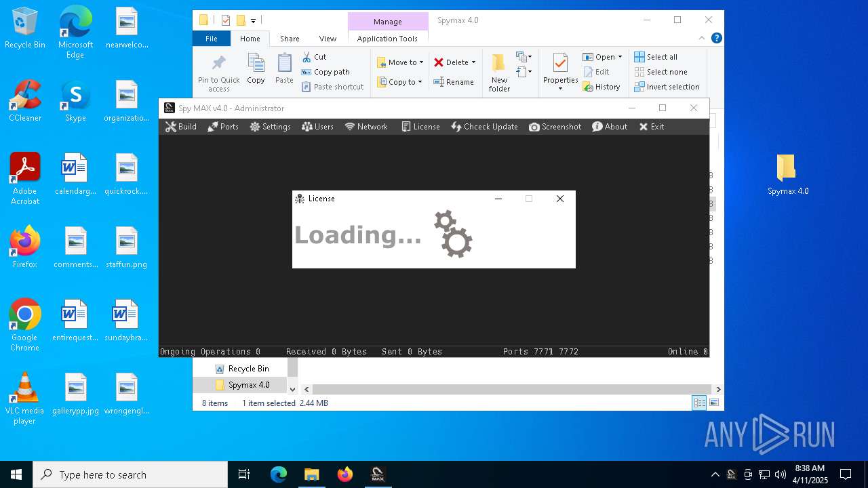Open the Application Tools tab
The image size is (868, 488).
387,39
